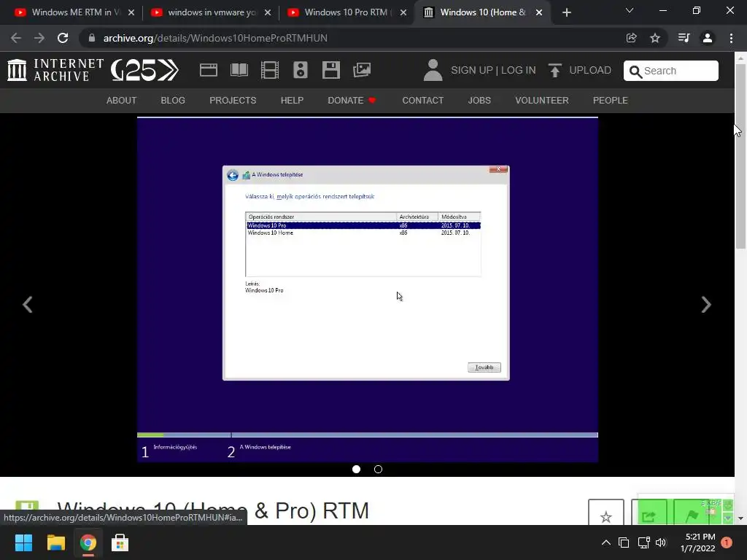Click the page vertical scrollbar thumb
This screenshot has height=560, width=747.
(740, 155)
